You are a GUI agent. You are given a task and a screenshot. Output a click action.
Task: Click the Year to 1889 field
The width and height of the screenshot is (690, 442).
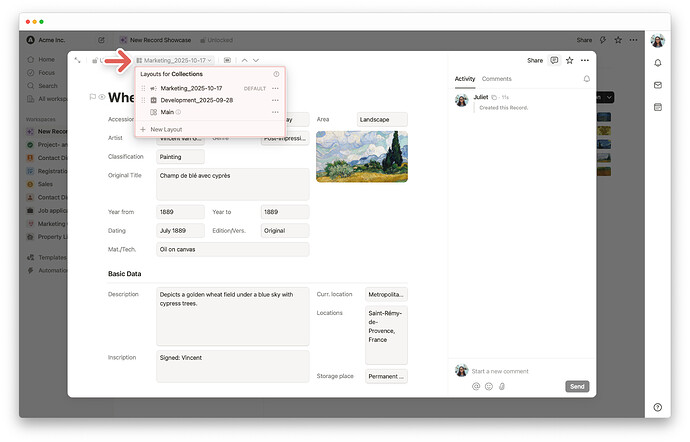coord(285,212)
